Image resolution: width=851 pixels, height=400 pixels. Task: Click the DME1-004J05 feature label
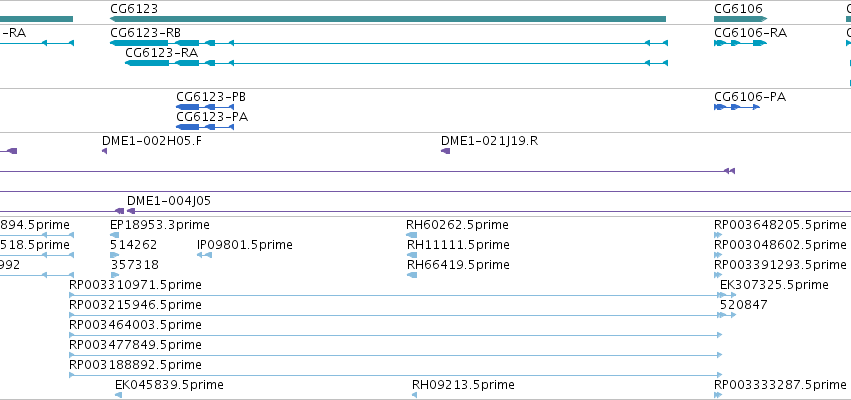pos(169,201)
